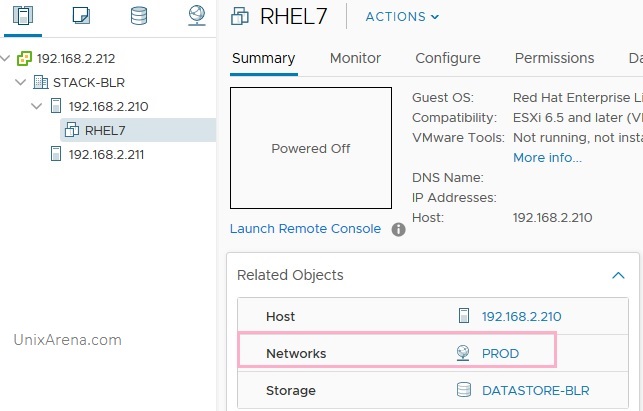
Task: Click the datacenter icon beside STACK-BLR
Action: [41, 82]
